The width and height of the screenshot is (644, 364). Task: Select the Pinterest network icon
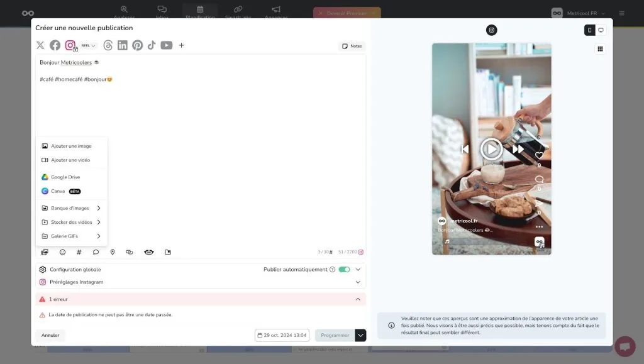137,45
